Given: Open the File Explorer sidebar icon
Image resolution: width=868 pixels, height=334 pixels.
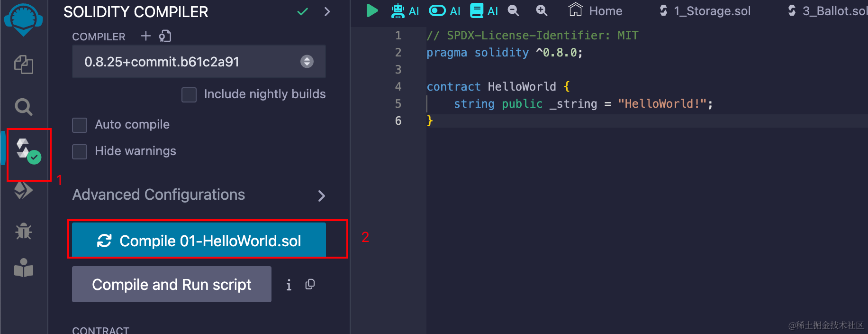Looking at the screenshot, I should pyautogui.click(x=24, y=65).
